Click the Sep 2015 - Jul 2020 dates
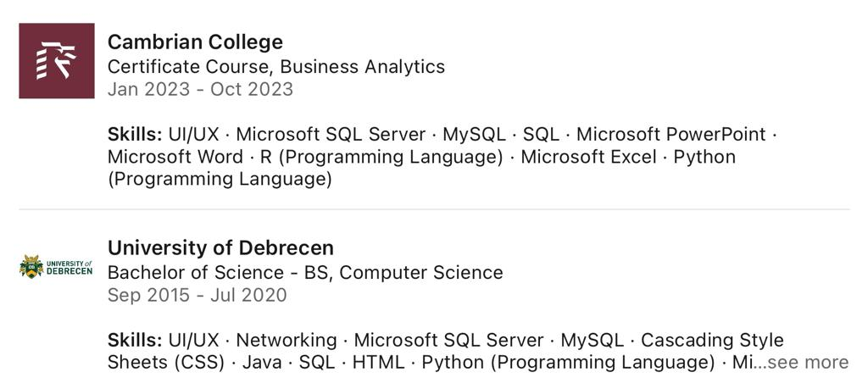 pyautogui.click(x=197, y=295)
